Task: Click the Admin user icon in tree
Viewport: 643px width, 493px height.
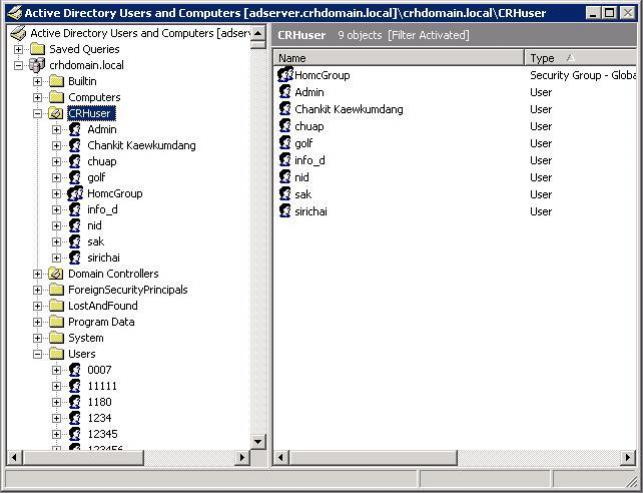Action: [x=75, y=129]
